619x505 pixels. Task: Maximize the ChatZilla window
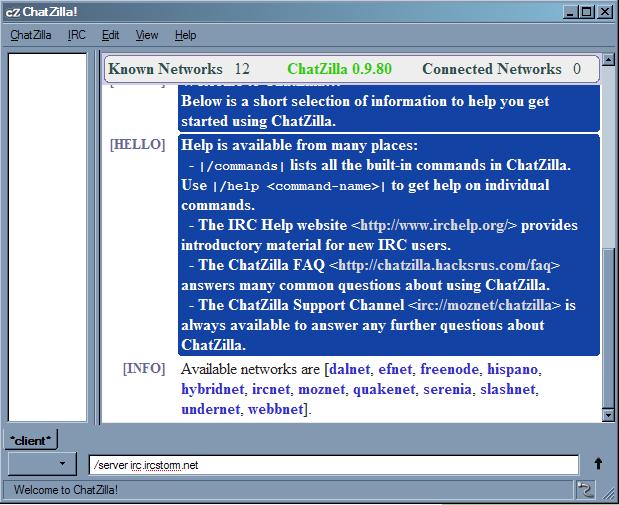(x=587, y=12)
